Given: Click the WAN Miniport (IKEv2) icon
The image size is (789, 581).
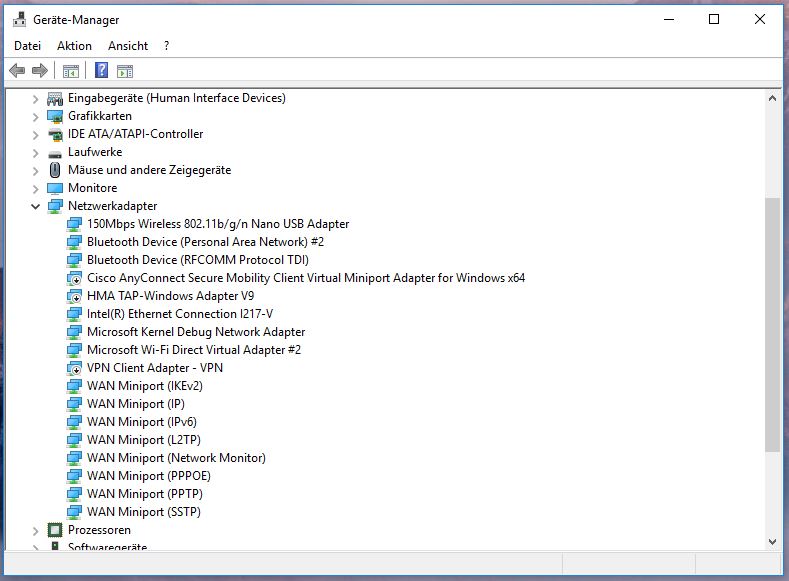Looking at the screenshot, I should pyautogui.click(x=74, y=386).
